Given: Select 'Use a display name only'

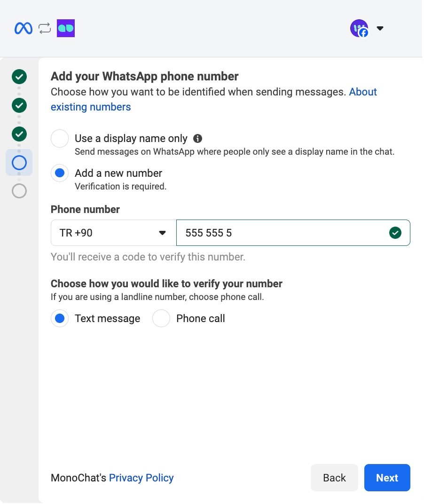Looking at the screenshot, I should [59, 138].
